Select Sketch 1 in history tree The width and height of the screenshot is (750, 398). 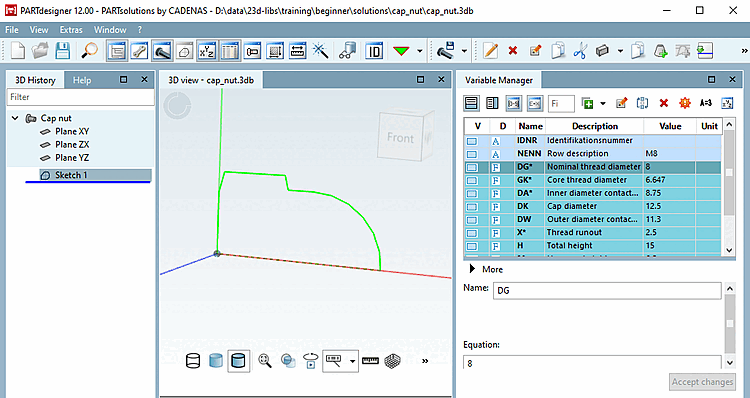tap(71, 175)
